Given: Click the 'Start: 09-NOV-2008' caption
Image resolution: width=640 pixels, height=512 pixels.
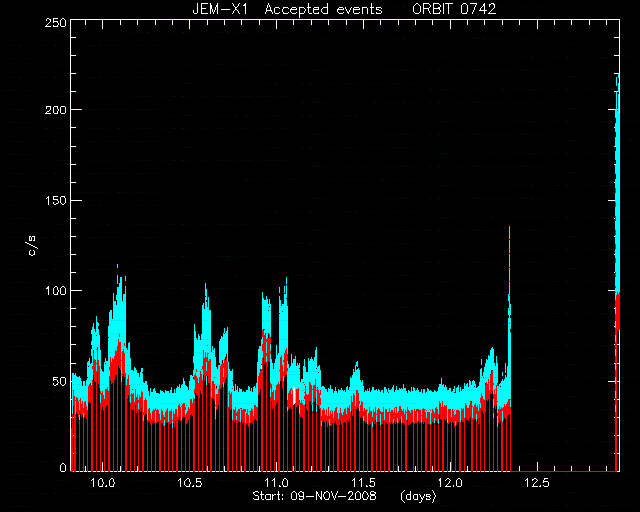Looking at the screenshot, I should click(x=314, y=496).
